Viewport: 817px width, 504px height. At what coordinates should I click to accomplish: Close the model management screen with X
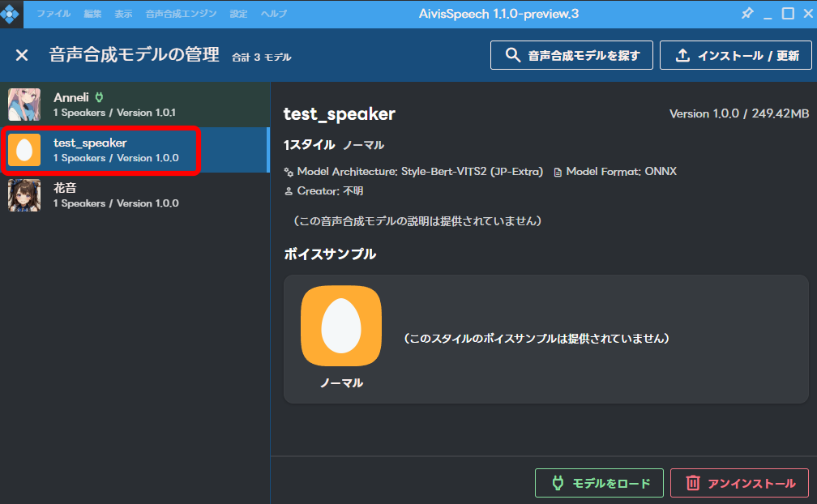(22, 55)
